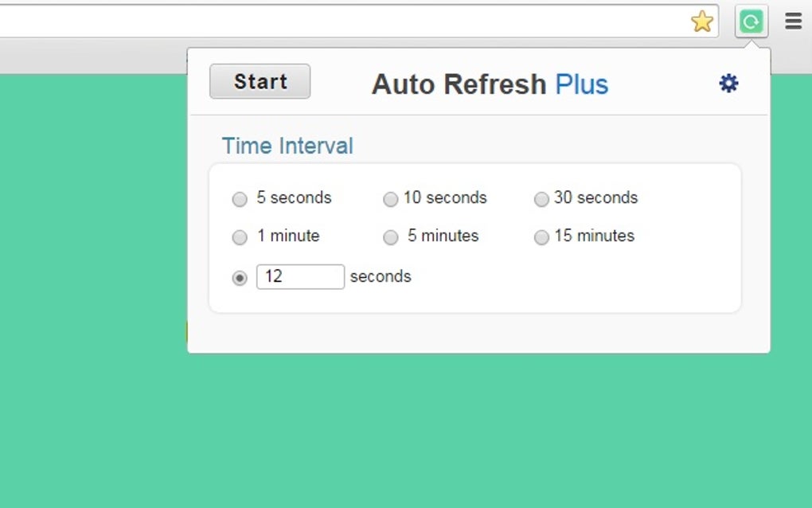Choose the 5 minutes interval

point(390,237)
